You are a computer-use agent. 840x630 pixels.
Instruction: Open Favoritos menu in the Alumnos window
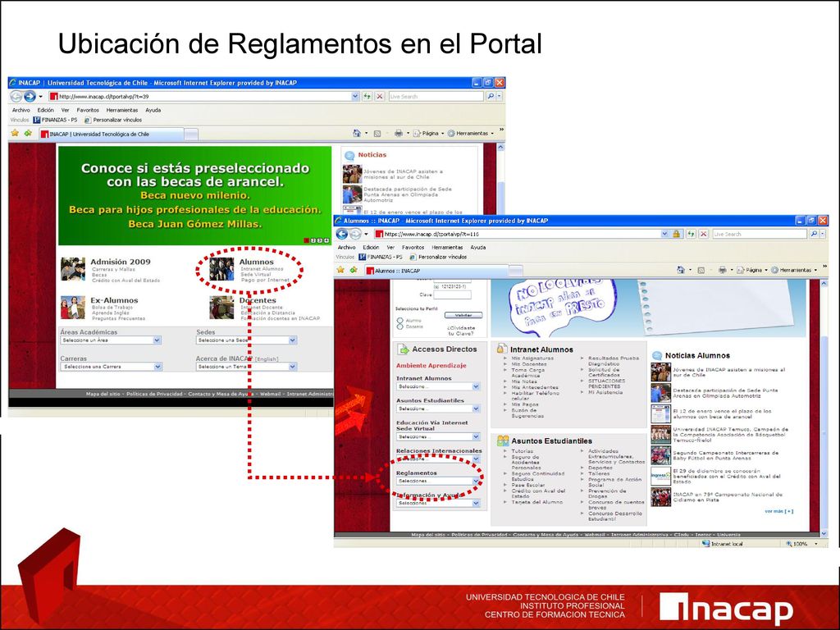pos(413,247)
